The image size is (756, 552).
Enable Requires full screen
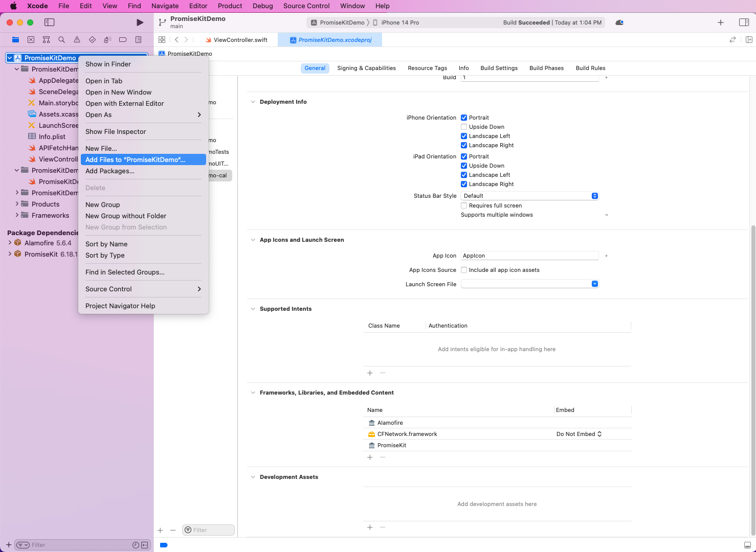(x=464, y=205)
